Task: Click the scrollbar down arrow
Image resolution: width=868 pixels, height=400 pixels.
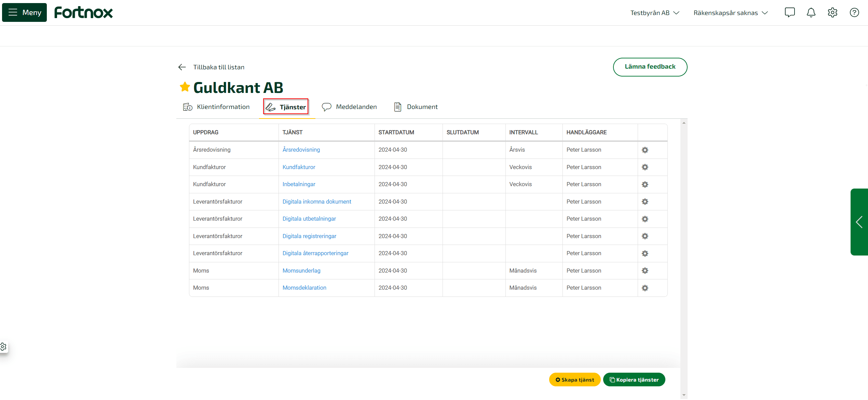Action: point(684,395)
